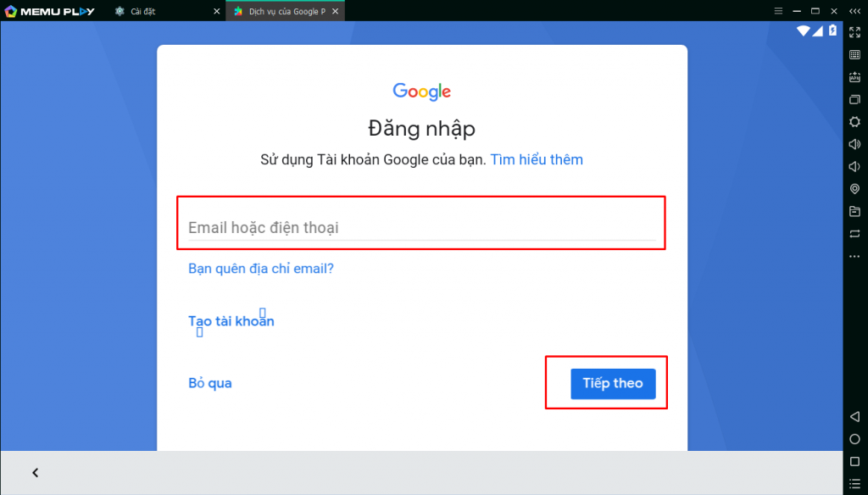Go back using bottom-left chevron
Image resolution: width=868 pixels, height=495 pixels.
pos(35,473)
